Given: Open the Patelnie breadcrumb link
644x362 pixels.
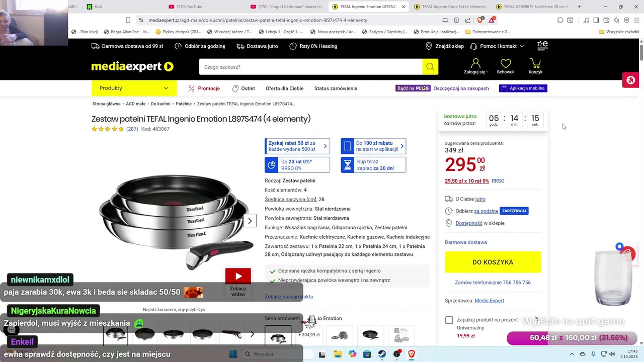Looking at the screenshot, I should pyautogui.click(x=184, y=104).
